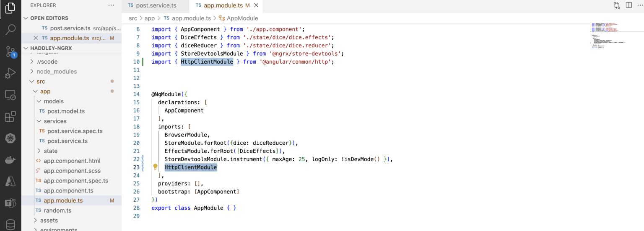
Task: Click Explorer more actions ellipsis
Action: coord(111,5)
